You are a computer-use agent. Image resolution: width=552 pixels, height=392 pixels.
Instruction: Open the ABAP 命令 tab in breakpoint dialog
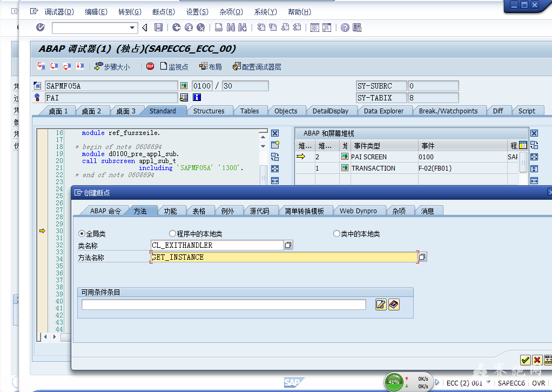pos(105,211)
